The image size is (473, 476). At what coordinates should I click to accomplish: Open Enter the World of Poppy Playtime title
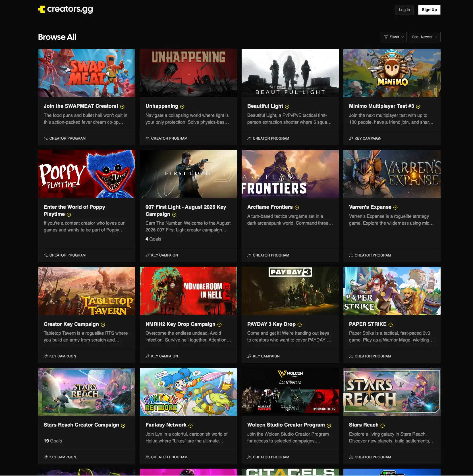[x=74, y=210]
